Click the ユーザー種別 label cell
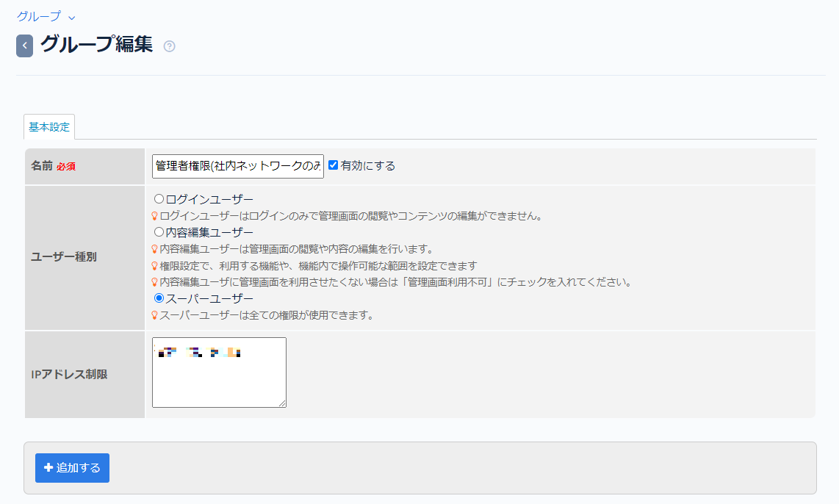 [85, 257]
